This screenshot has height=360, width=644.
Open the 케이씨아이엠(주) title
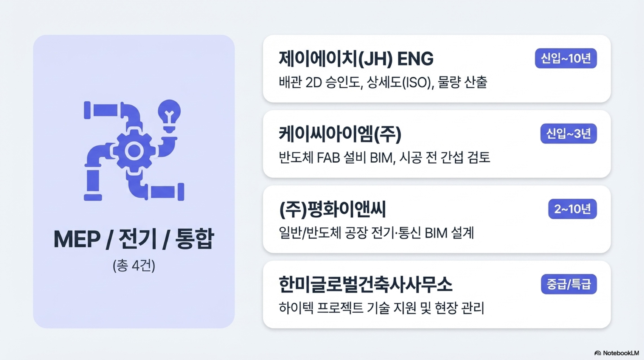340,134
